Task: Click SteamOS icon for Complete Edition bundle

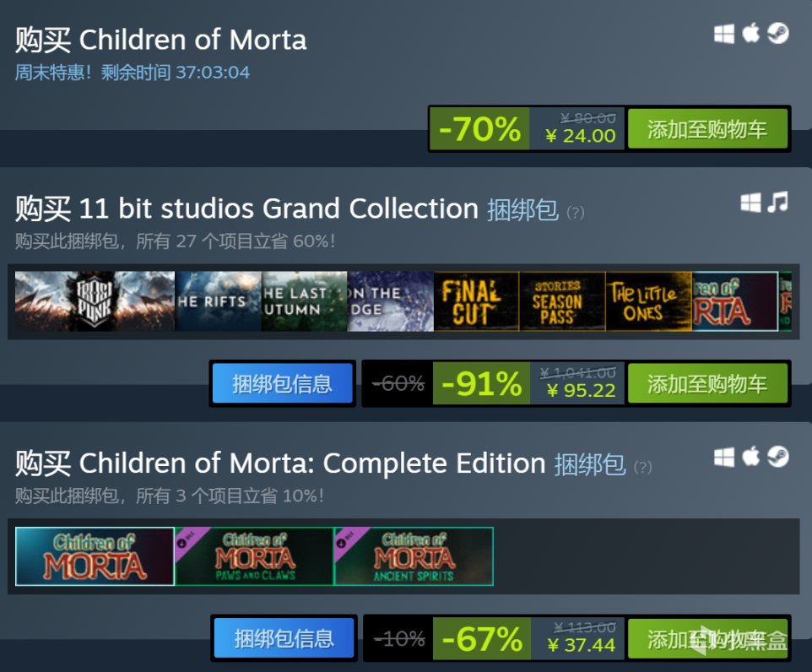Action: pos(777,458)
